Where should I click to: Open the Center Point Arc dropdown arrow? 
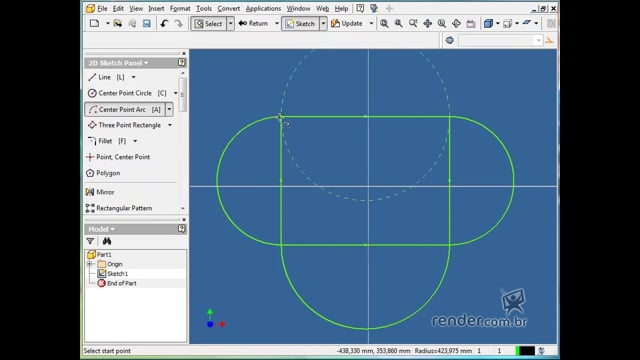point(169,109)
